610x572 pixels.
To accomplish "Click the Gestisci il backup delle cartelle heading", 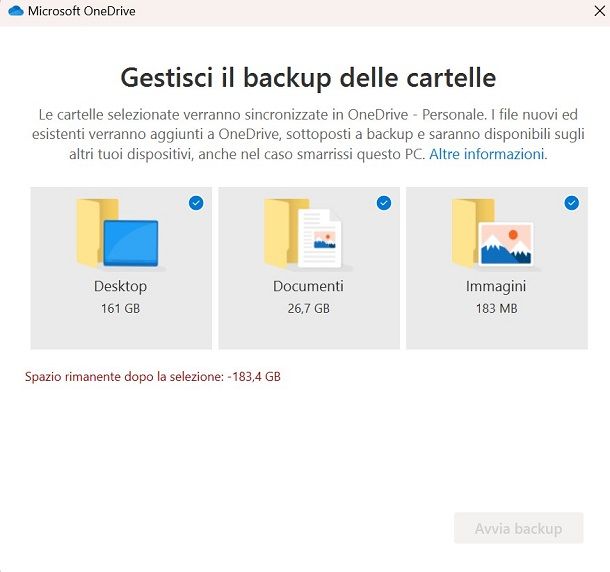I will click(308, 77).
